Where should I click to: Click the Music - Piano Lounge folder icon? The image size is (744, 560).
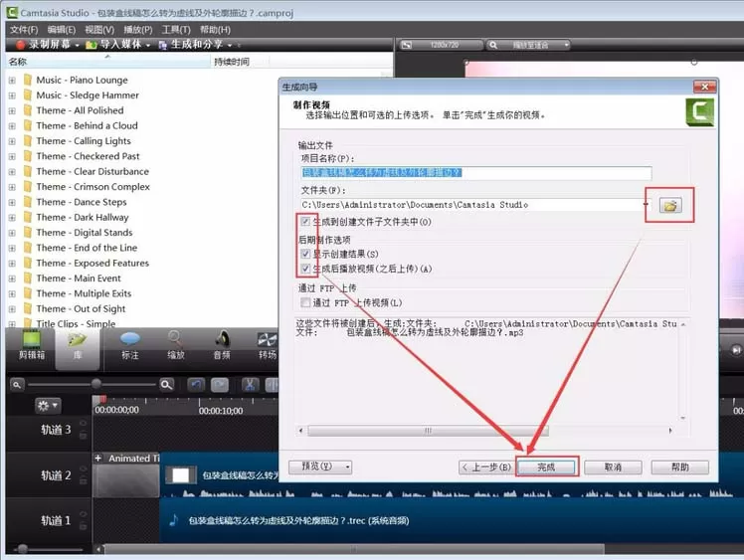click(x=28, y=80)
